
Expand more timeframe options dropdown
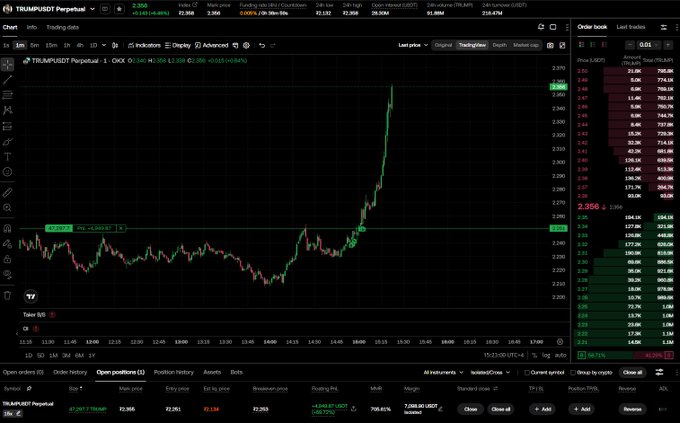(x=104, y=45)
